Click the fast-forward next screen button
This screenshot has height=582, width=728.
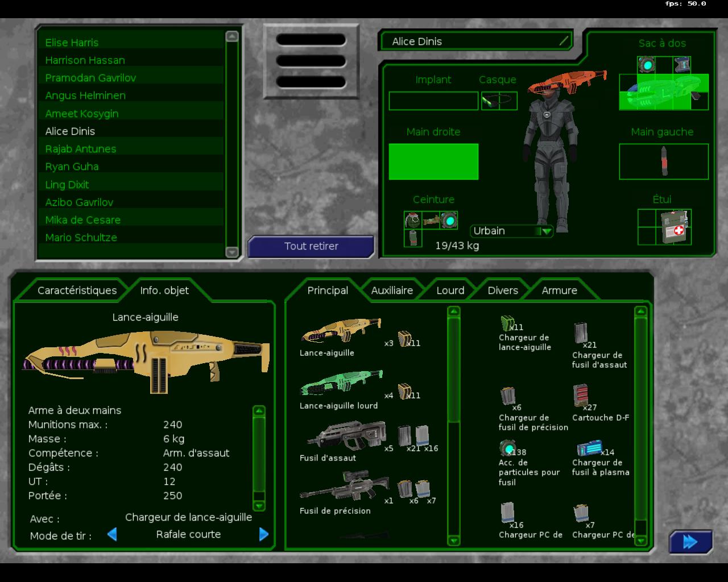pyautogui.click(x=690, y=542)
